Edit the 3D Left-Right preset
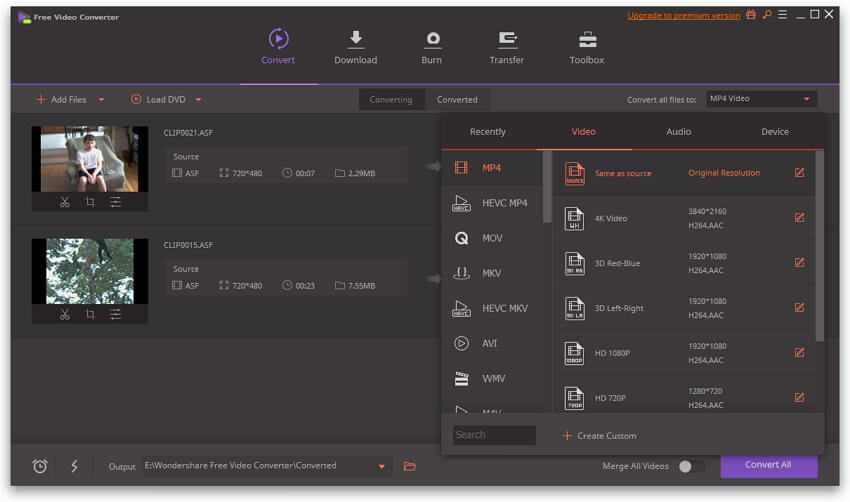The width and height of the screenshot is (850, 502). coord(800,308)
